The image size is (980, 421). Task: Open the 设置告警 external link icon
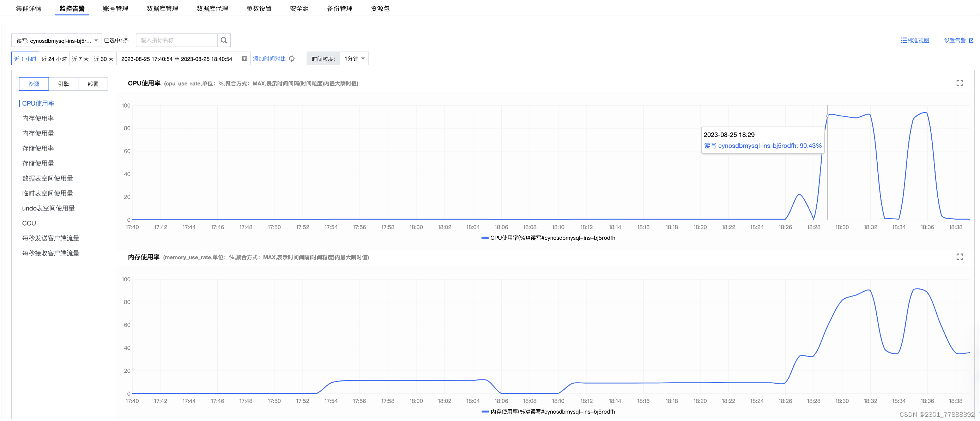pyautogui.click(x=971, y=40)
